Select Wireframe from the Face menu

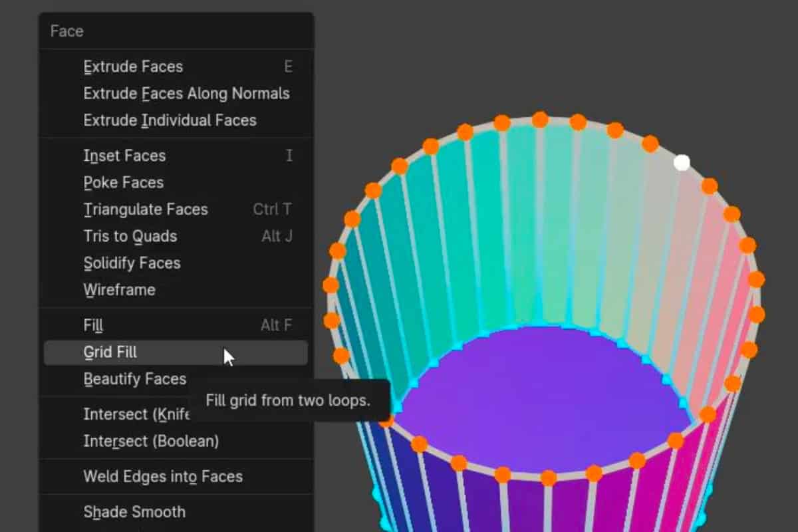point(119,289)
